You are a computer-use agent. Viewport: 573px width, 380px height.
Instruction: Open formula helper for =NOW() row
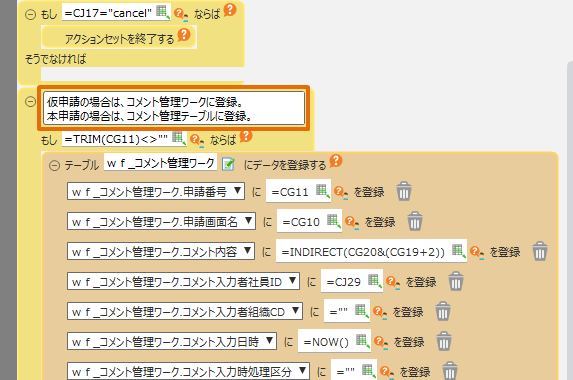[380, 342]
